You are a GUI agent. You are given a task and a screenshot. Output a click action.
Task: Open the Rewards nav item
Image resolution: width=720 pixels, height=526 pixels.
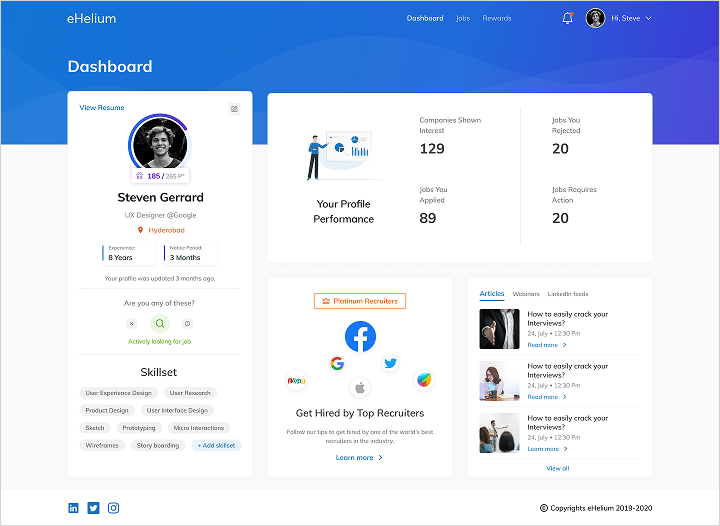click(496, 18)
